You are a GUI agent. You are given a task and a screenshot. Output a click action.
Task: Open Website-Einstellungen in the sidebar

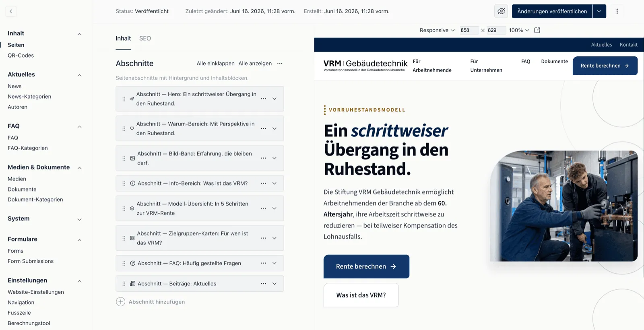click(36, 292)
